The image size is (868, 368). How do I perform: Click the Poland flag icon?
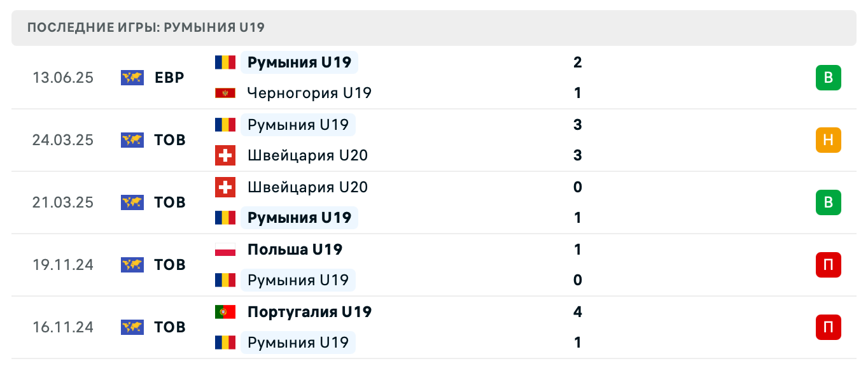point(225,250)
